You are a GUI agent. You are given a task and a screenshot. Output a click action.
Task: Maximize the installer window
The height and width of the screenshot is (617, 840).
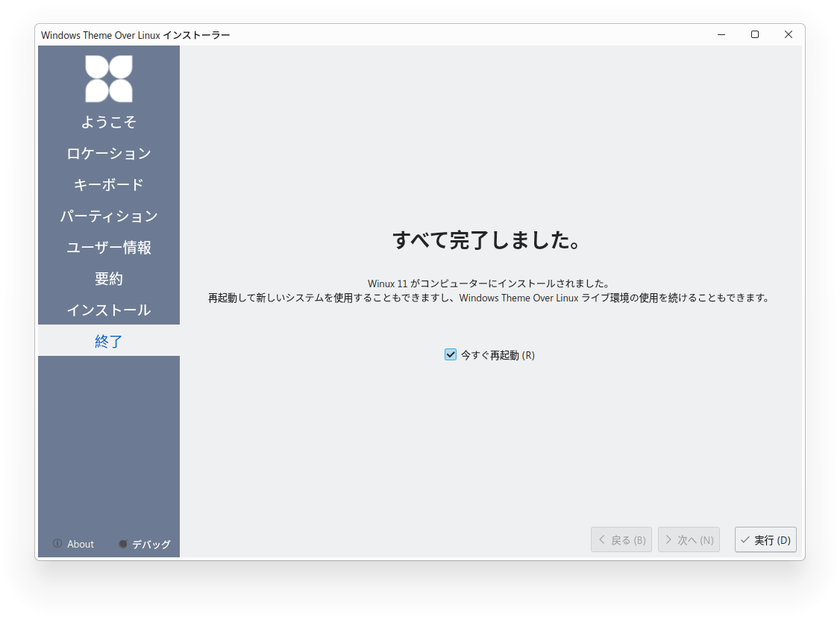coord(755,35)
